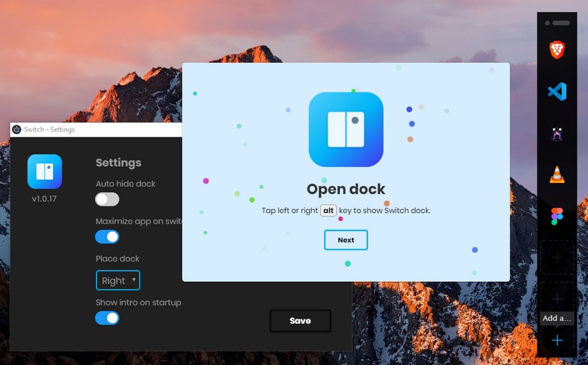Turn off Show intro on startup

[x=107, y=318]
